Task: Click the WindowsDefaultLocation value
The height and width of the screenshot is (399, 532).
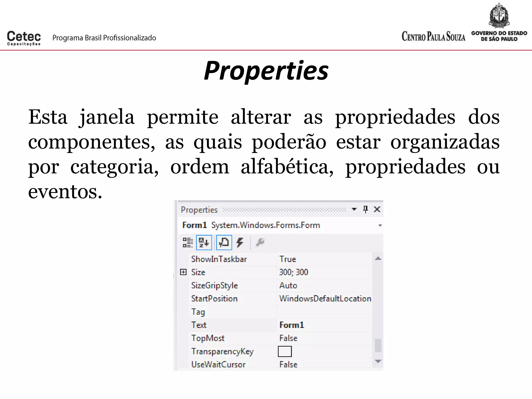Action: tap(325, 299)
